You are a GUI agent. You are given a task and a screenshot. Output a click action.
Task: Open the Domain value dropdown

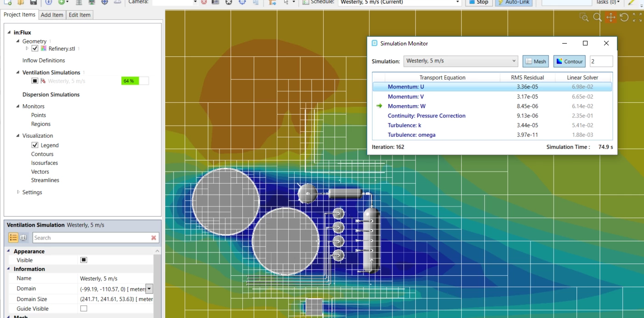(149, 289)
